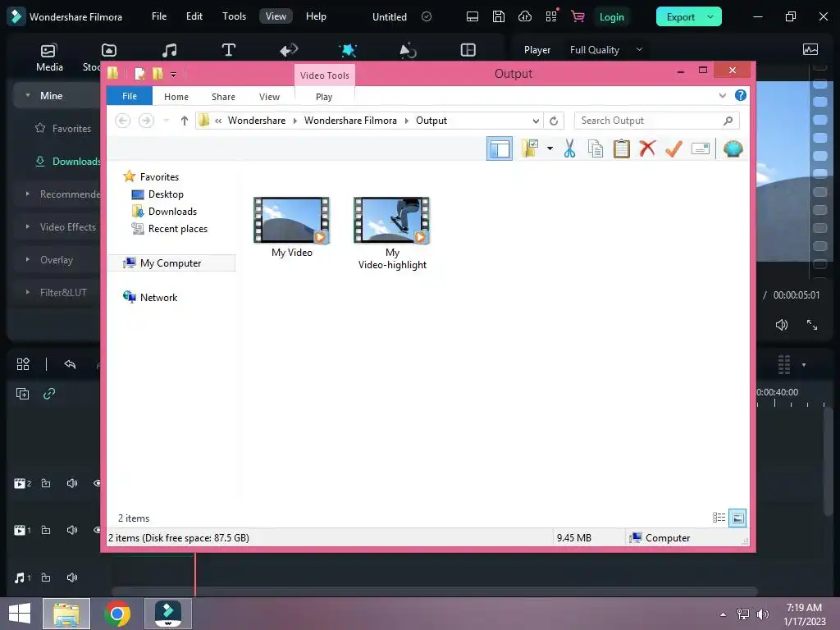Click the Copy icon in Explorer toolbar
This screenshot has width=840, height=630.
coord(596,149)
